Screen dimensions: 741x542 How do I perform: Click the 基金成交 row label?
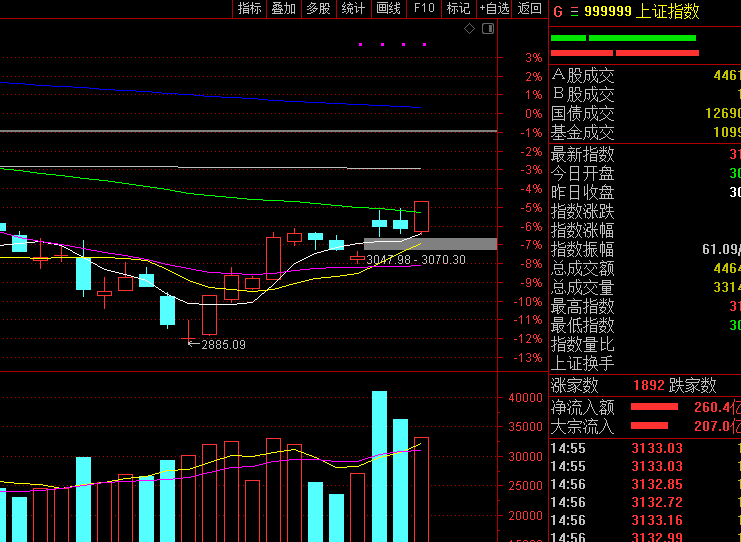[x=583, y=132]
